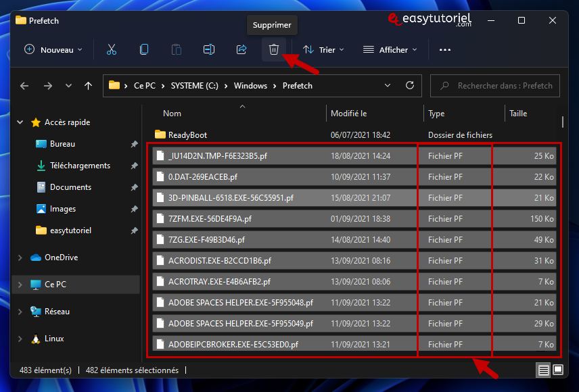The image size is (579, 392).
Task: Click the Cut scissors icon
Action: click(x=111, y=49)
